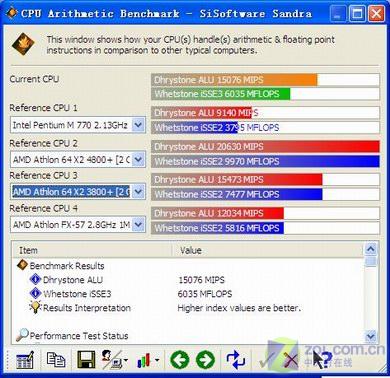Select the Whetstone iSSE3 result row
Screen dimensions: 390x378
(188, 294)
